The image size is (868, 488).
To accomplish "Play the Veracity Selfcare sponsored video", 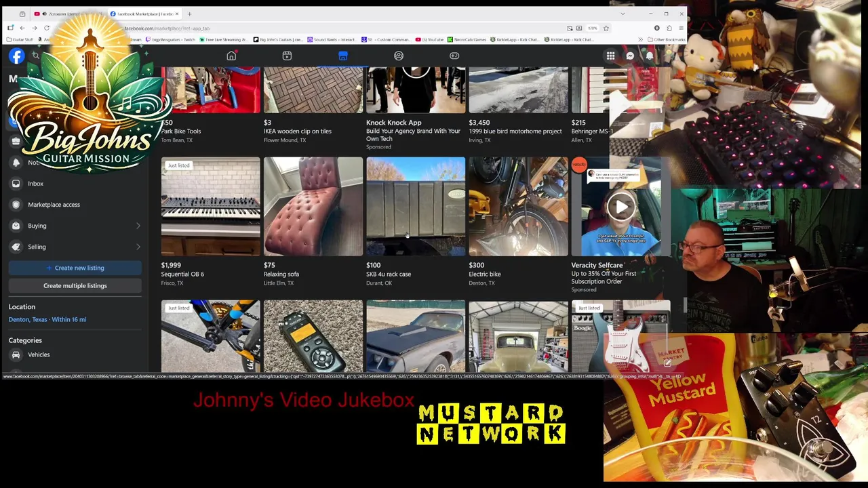I will (620, 207).
